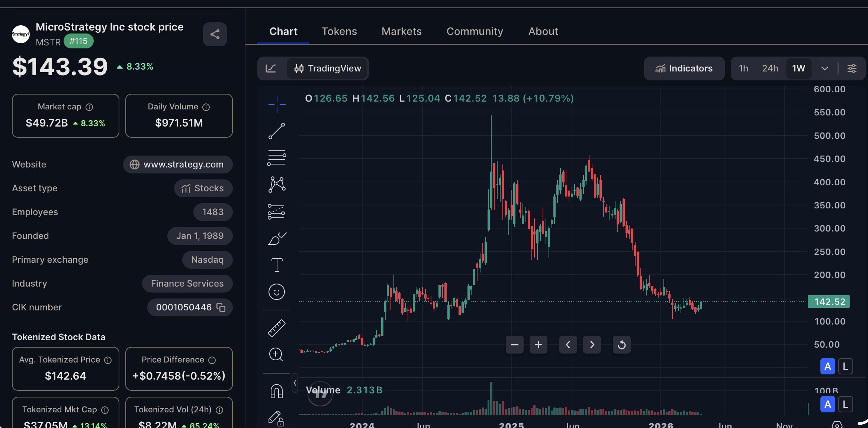Open the Fibonacci retracement tools
Image resolution: width=868 pixels, height=428 pixels.
[277, 158]
